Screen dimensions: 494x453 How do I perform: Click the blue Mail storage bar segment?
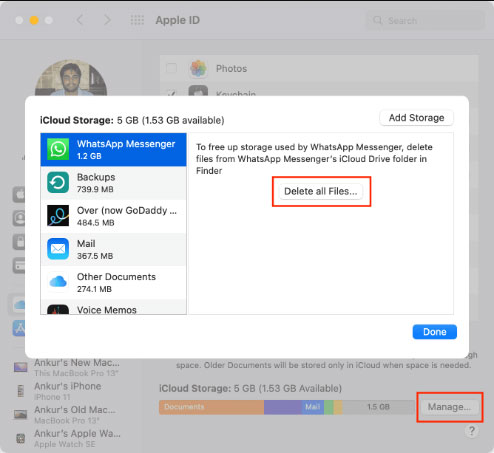point(313,407)
